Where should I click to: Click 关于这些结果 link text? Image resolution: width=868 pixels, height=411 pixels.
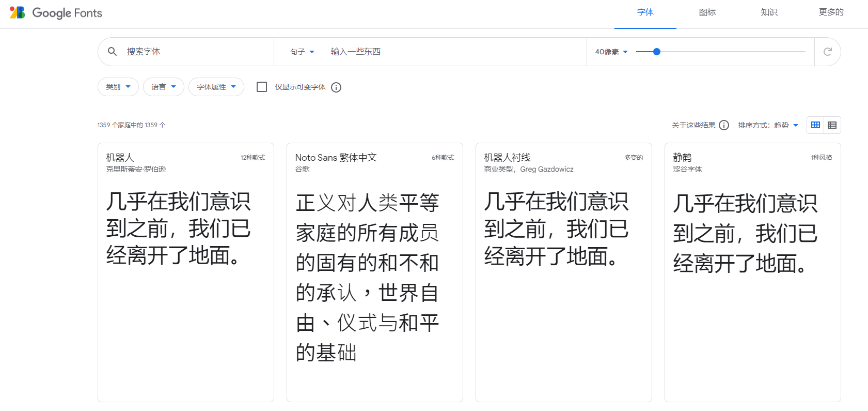point(693,125)
